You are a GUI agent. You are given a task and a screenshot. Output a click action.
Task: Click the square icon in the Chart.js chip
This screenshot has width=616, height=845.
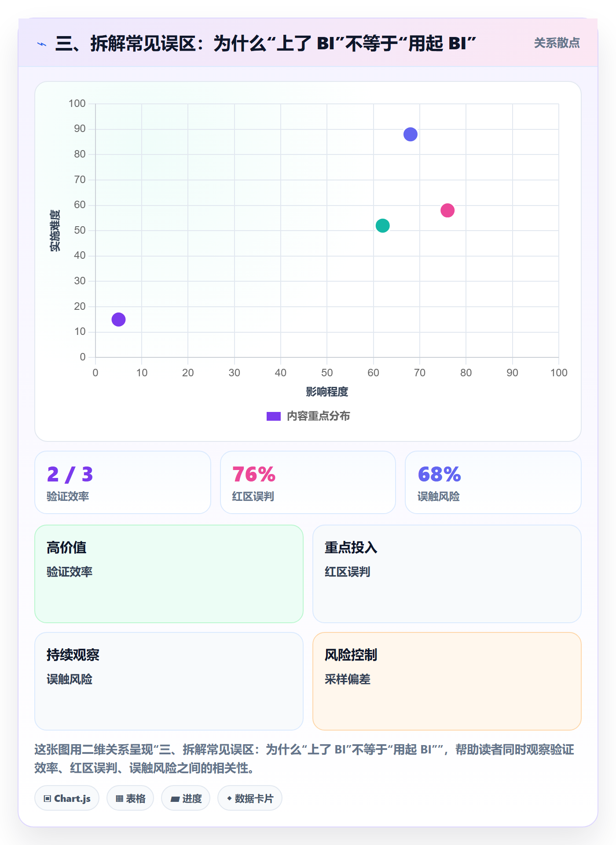pos(48,799)
